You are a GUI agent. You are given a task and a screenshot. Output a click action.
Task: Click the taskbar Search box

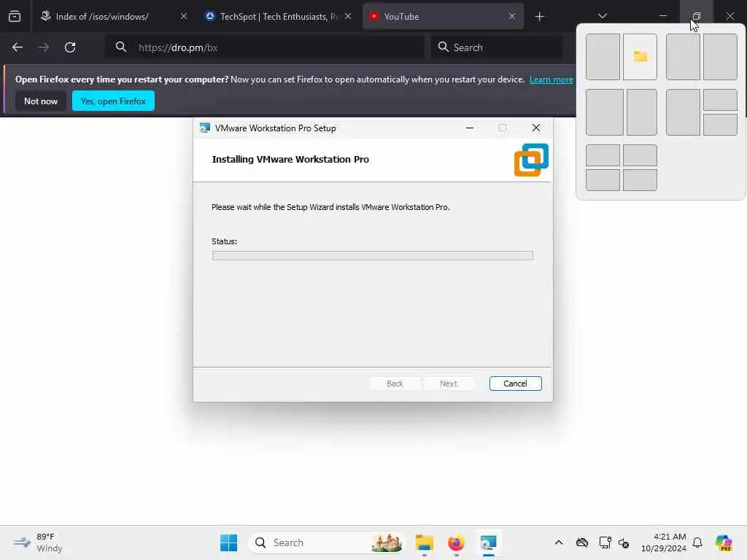(326, 542)
